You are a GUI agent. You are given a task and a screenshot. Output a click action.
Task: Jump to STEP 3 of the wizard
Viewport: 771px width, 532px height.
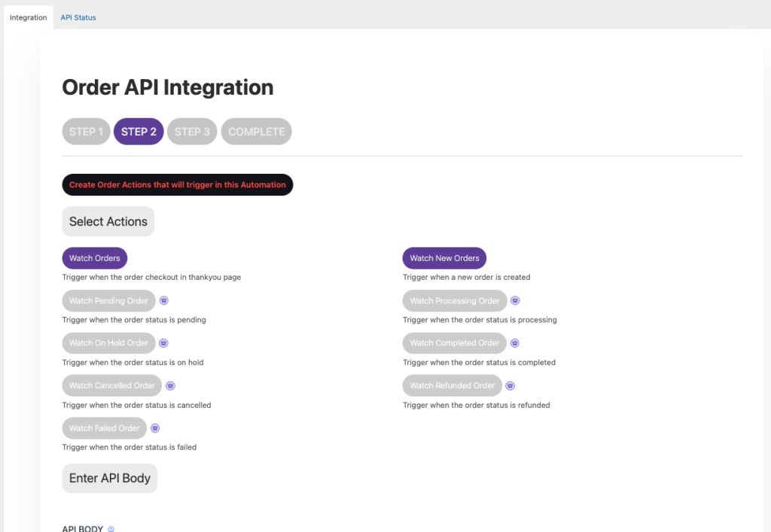pyautogui.click(x=192, y=132)
